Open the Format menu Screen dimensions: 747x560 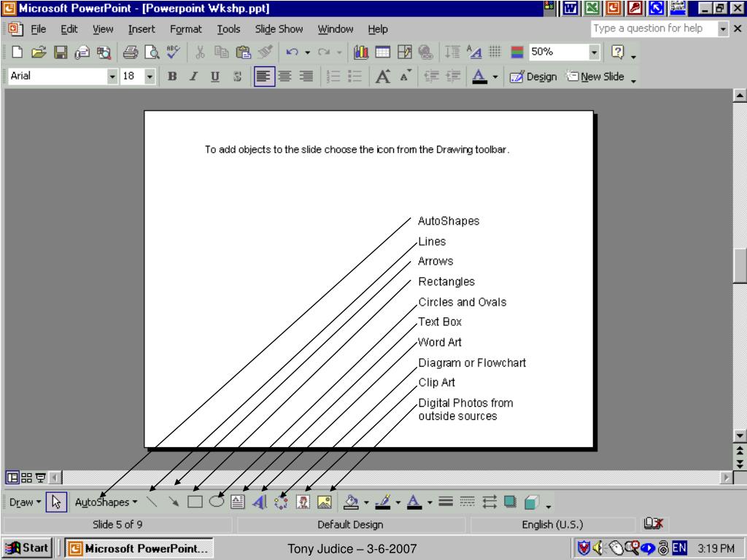[x=186, y=29]
